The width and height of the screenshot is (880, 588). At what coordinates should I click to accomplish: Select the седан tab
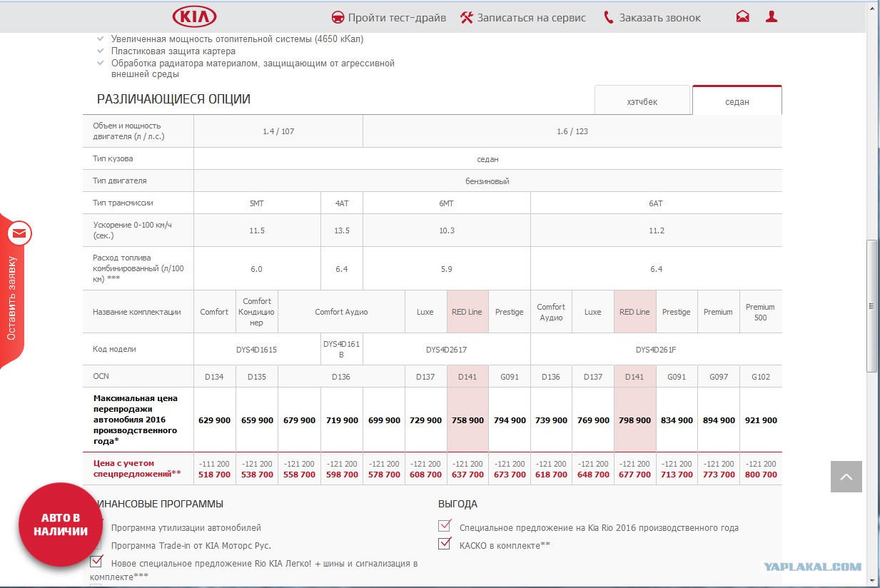(737, 101)
